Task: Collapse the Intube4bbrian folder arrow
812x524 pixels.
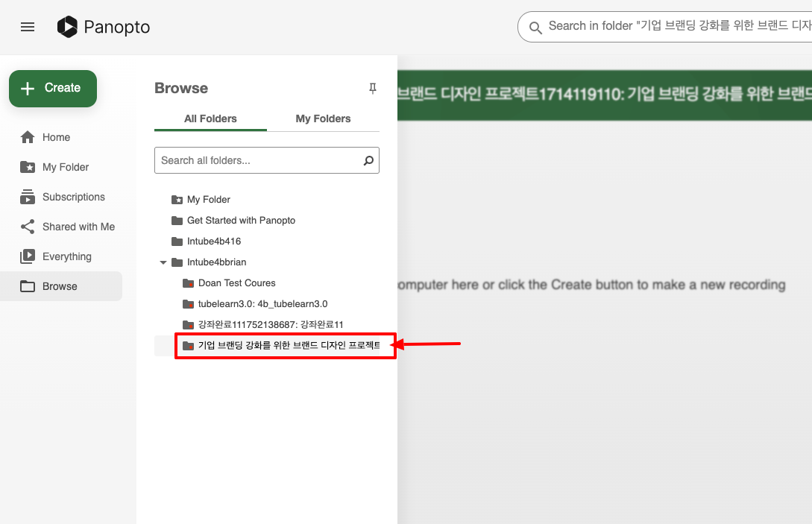Action: [163, 262]
